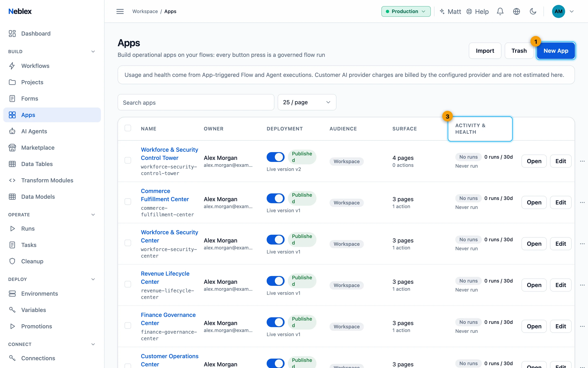
Task: Open the Trash button
Action: [x=519, y=51]
